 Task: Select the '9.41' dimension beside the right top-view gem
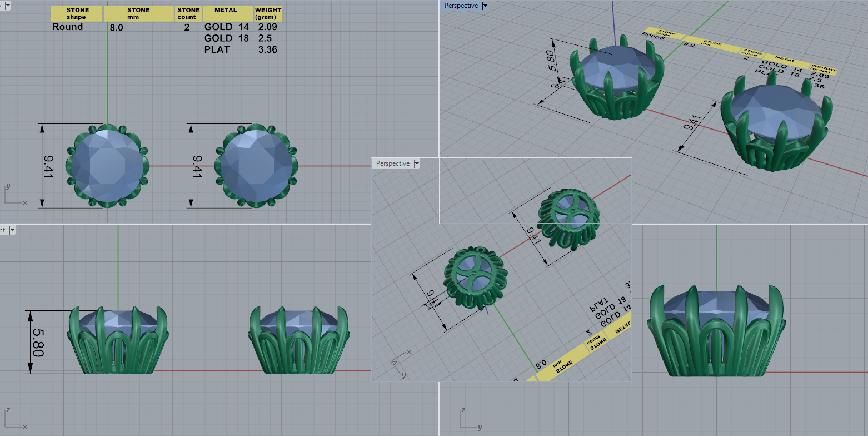pos(197,166)
